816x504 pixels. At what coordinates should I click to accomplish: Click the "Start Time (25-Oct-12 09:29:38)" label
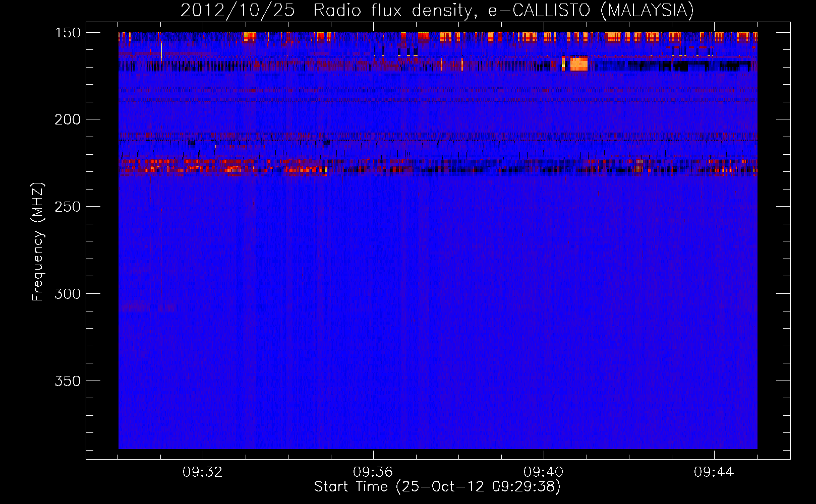437,487
